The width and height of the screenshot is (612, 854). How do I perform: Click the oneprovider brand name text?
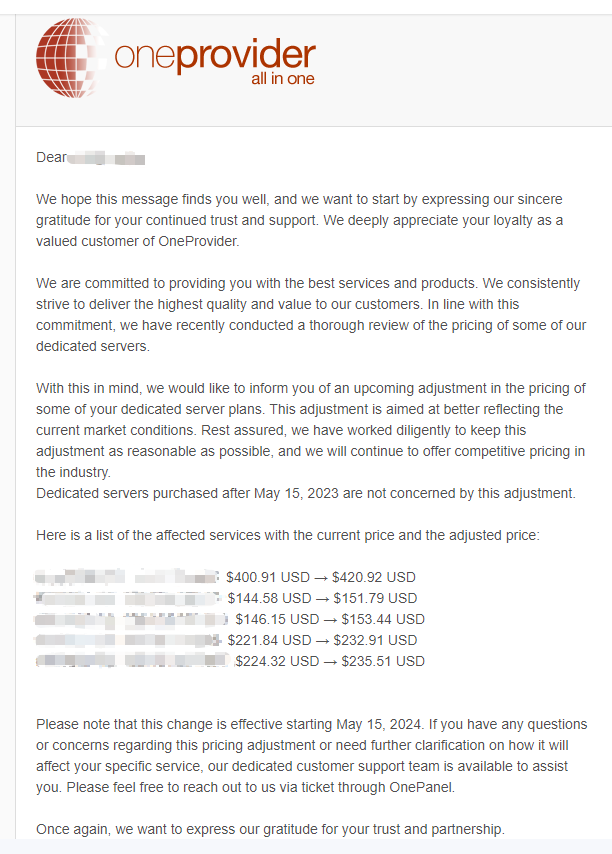(215, 54)
